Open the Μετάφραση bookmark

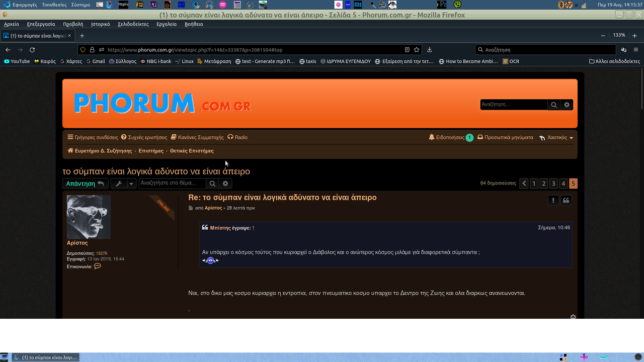[x=214, y=61]
